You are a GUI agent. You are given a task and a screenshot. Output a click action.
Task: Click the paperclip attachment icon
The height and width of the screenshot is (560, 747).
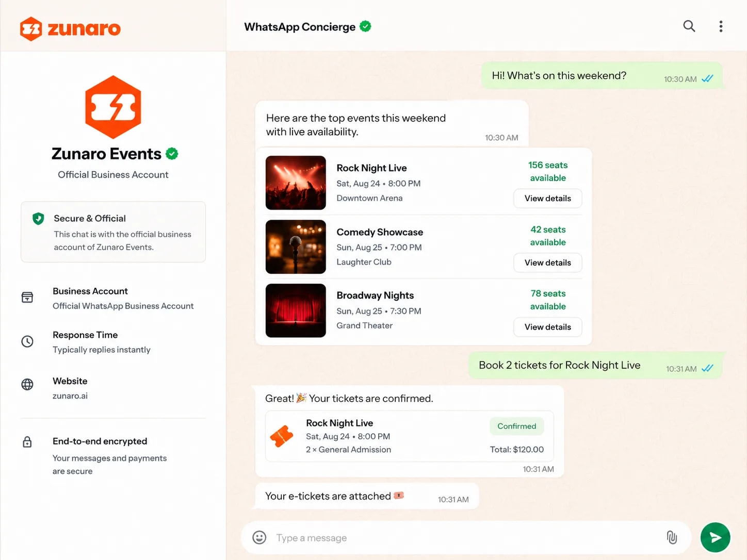672,537
